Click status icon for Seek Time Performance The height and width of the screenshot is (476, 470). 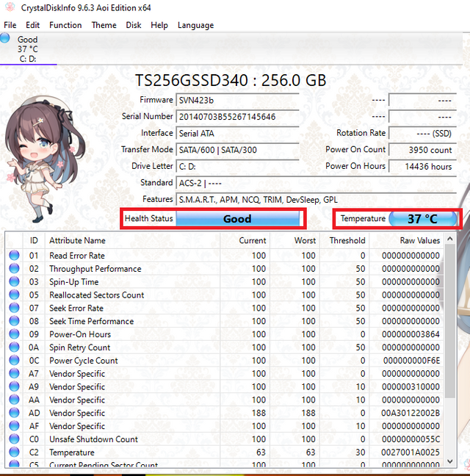[x=14, y=321]
